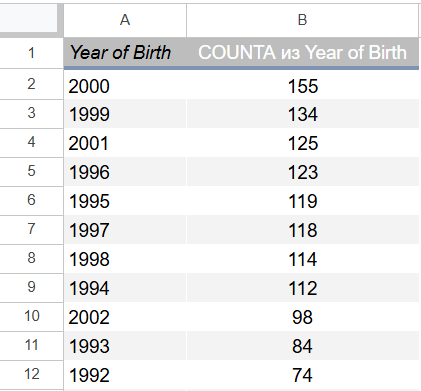Select the cell with value 155
421x391 pixels.
pyautogui.click(x=302, y=85)
